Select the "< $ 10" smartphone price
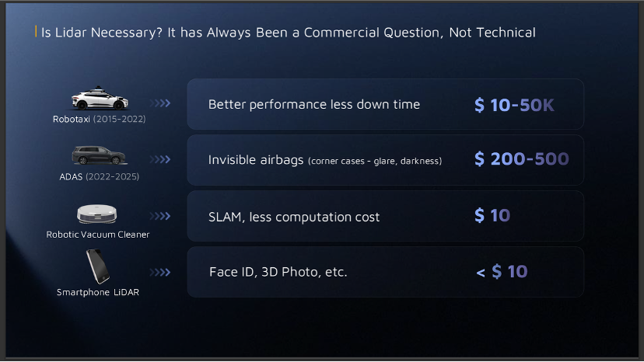 pyautogui.click(x=502, y=272)
